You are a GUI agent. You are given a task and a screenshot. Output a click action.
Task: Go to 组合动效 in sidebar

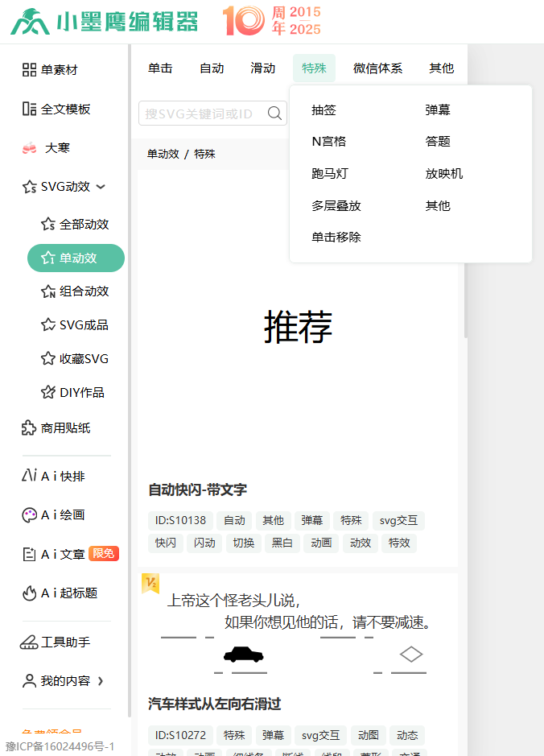(84, 291)
